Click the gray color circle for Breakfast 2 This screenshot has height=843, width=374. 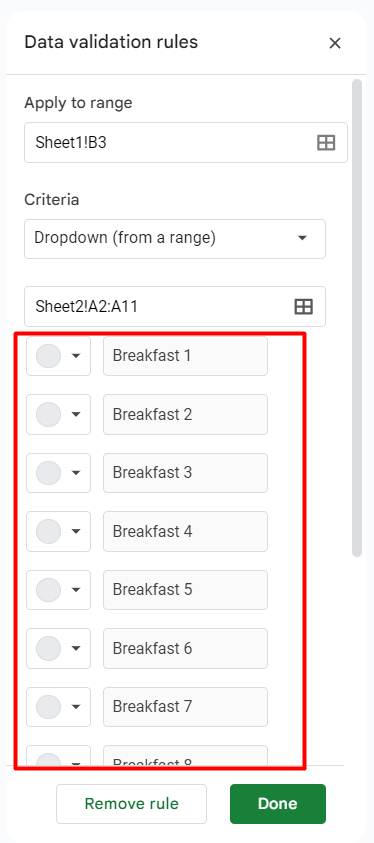(x=48, y=414)
